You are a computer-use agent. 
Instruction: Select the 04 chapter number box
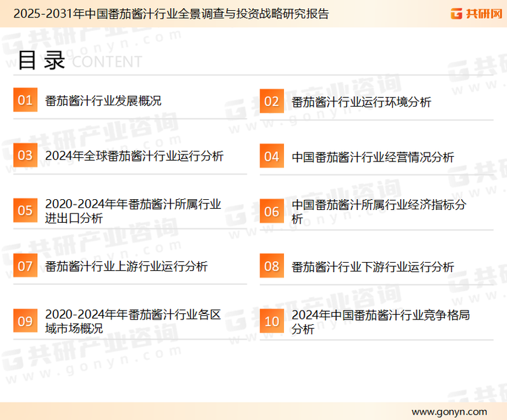[272, 157]
